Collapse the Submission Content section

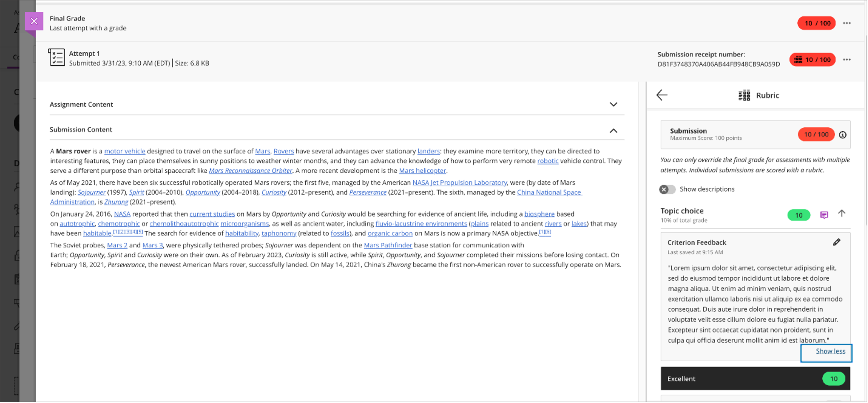[x=613, y=131]
